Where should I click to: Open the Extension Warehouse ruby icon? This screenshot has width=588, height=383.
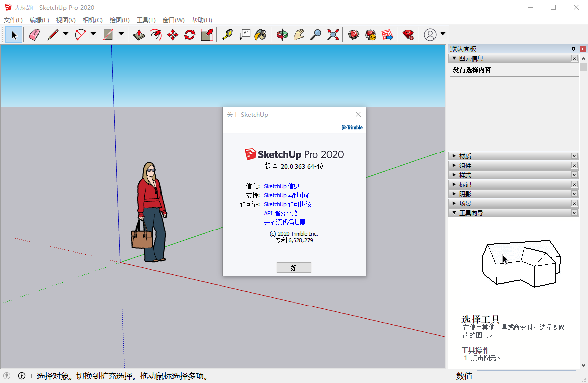(x=408, y=35)
